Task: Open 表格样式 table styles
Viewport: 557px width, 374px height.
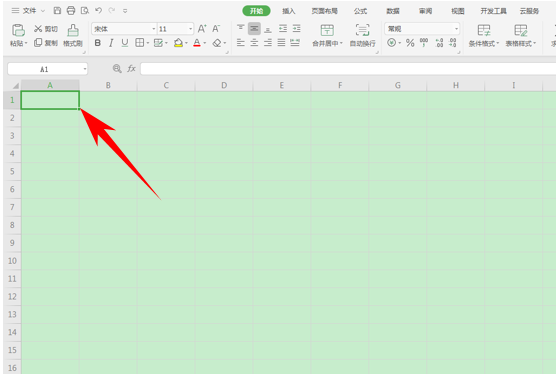Action: (x=521, y=36)
